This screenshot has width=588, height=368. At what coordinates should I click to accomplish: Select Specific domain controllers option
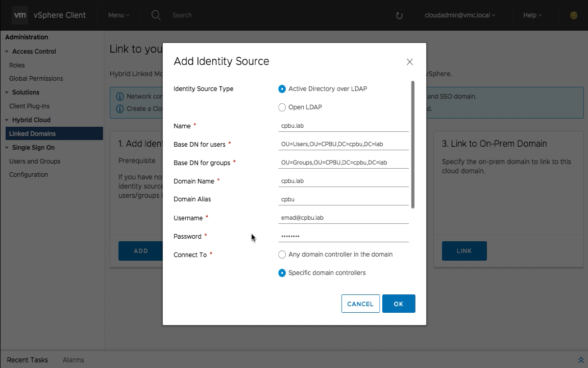(x=282, y=273)
